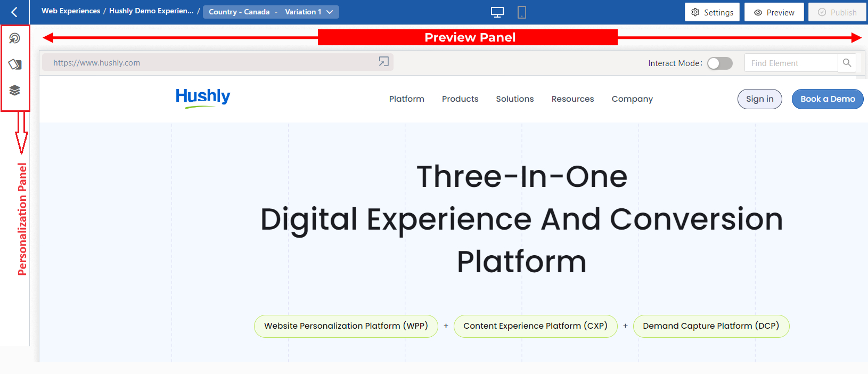
Task: Open the layers icon in the personalization panel
Action: (15, 90)
